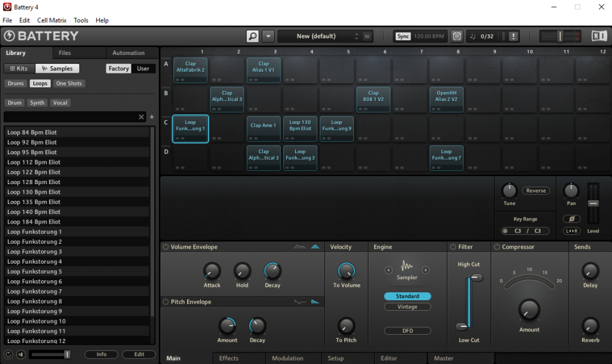The width and height of the screenshot is (612, 364).
Task: Toggle the DFD streaming button
Action: pyautogui.click(x=408, y=331)
